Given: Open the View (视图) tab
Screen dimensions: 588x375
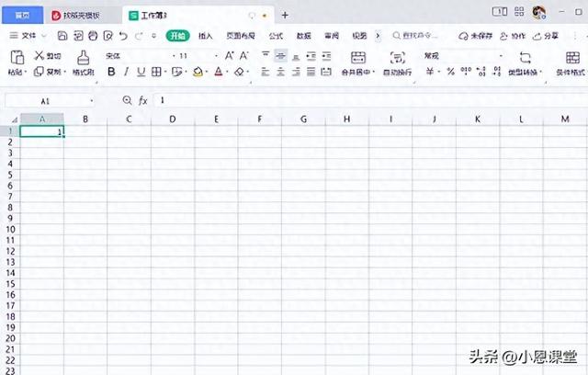Looking at the screenshot, I should click(359, 36).
